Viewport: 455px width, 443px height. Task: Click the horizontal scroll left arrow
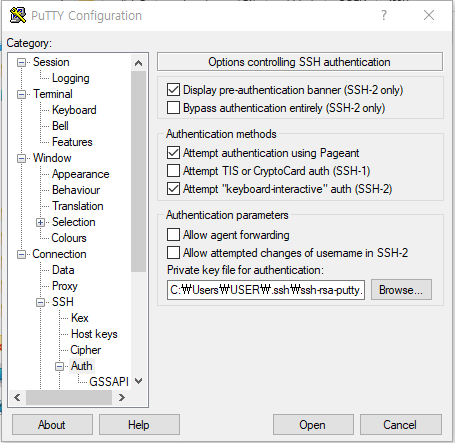click(x=17, y=397)
